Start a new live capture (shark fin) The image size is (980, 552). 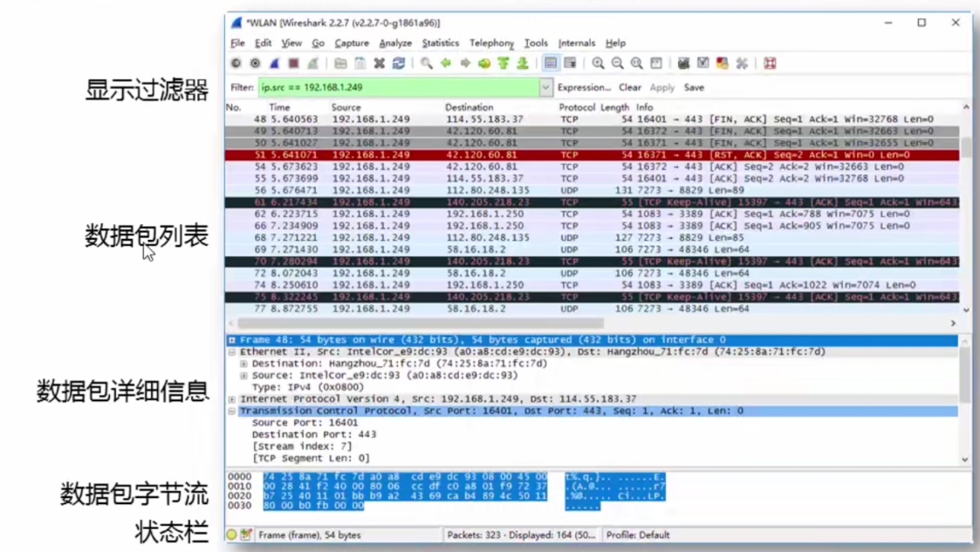click(274, 63)
